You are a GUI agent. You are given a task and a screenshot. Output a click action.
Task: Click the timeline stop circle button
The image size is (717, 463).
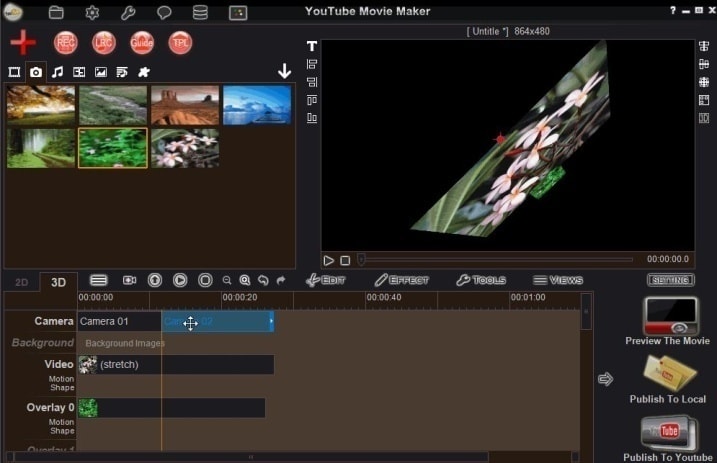pos(205,280)
